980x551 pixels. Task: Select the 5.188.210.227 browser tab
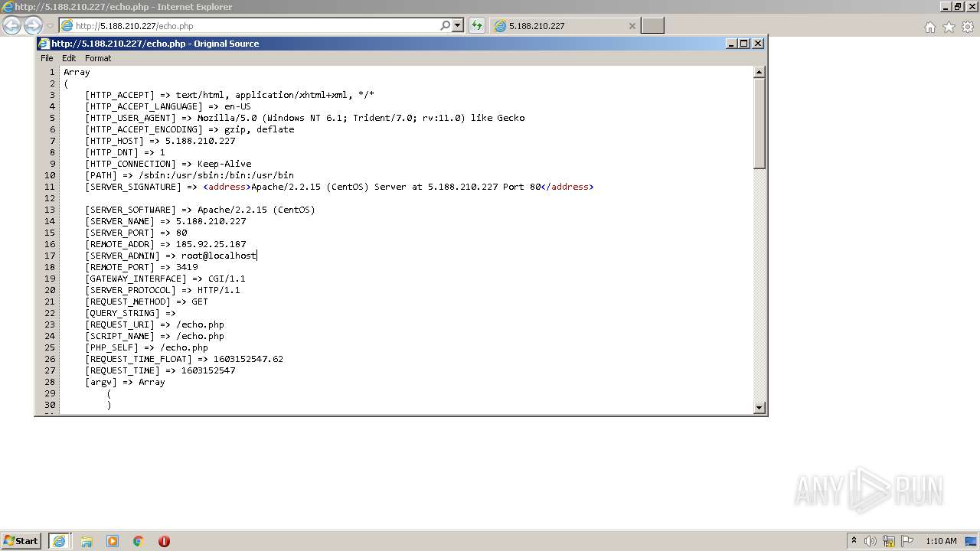click(x=565, y=25)
